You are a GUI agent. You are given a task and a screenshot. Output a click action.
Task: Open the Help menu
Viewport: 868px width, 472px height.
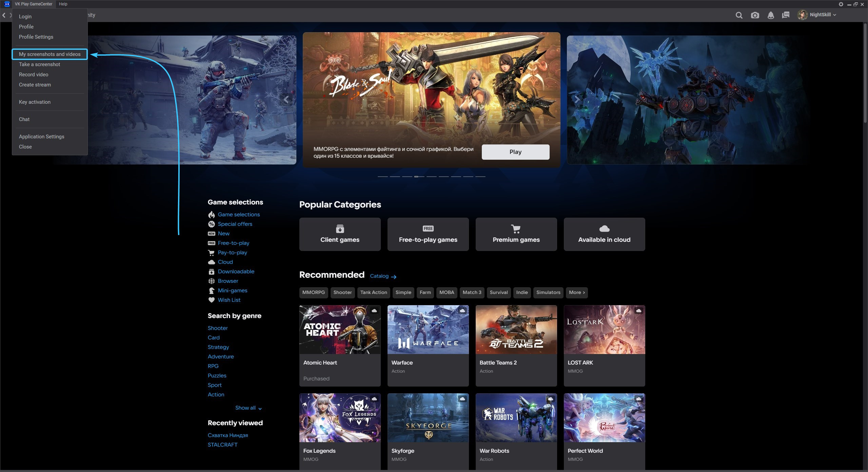coord(63,4)
